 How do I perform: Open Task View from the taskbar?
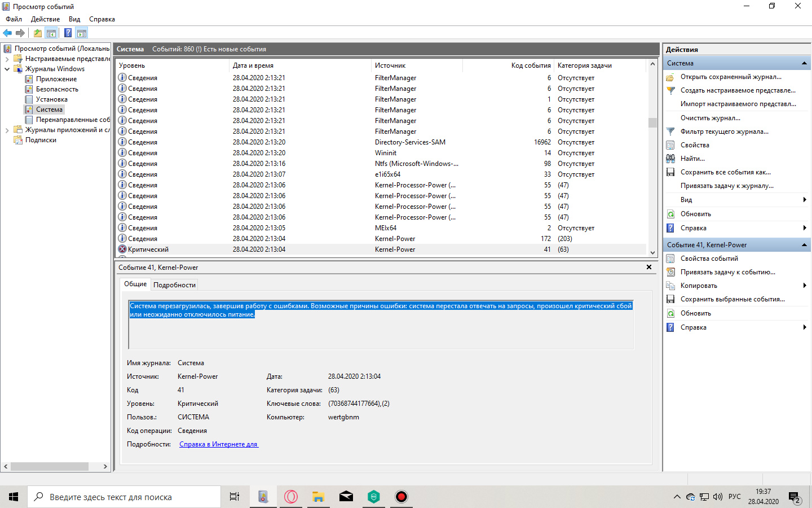click(235, 497)
